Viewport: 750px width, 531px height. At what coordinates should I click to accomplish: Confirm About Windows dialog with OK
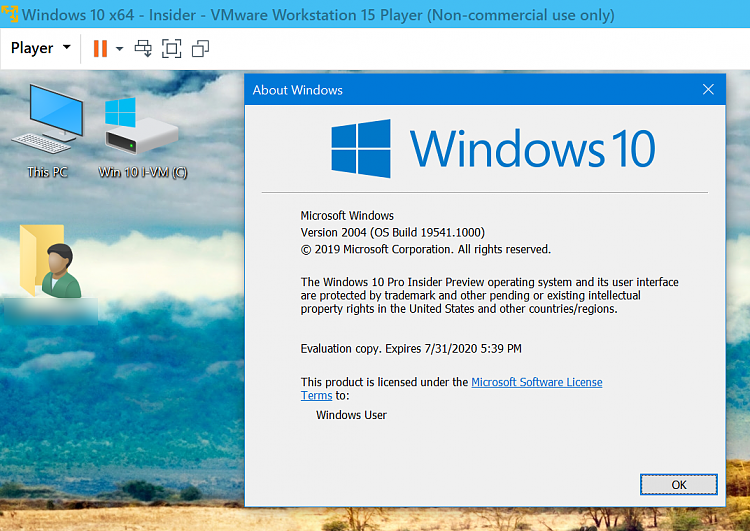coord(678,484)
